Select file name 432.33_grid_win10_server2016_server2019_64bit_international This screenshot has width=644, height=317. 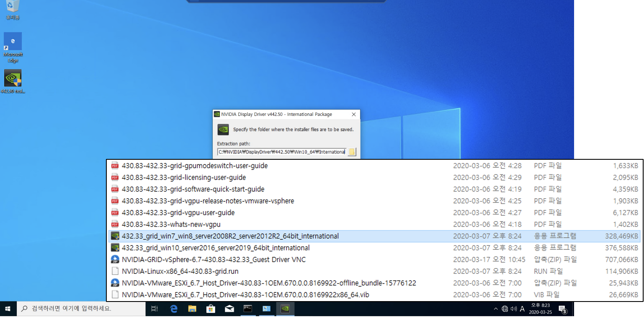click(x=216, y=248)
